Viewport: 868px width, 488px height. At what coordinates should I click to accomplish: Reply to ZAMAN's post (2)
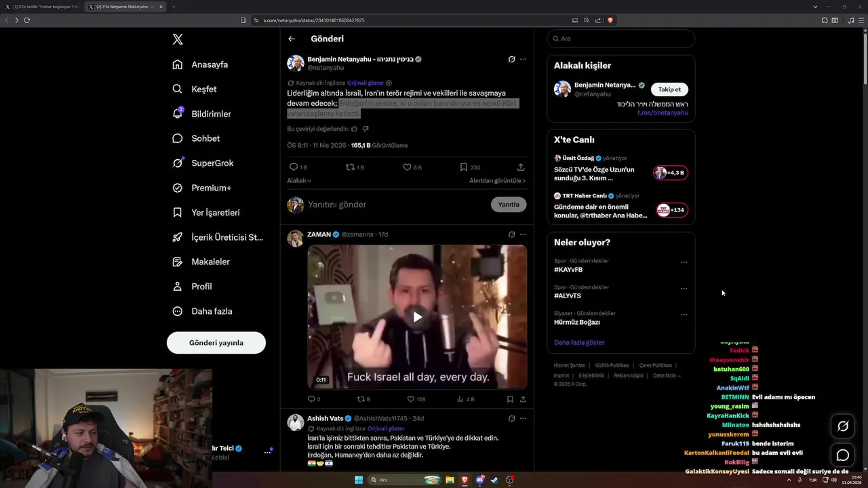click(314, 399)
